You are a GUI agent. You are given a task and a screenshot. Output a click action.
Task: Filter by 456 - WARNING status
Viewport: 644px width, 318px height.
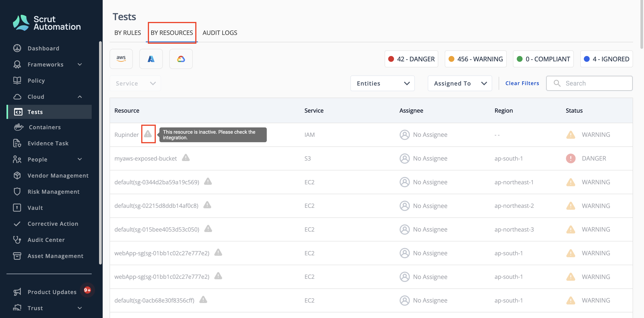[475, 59]
